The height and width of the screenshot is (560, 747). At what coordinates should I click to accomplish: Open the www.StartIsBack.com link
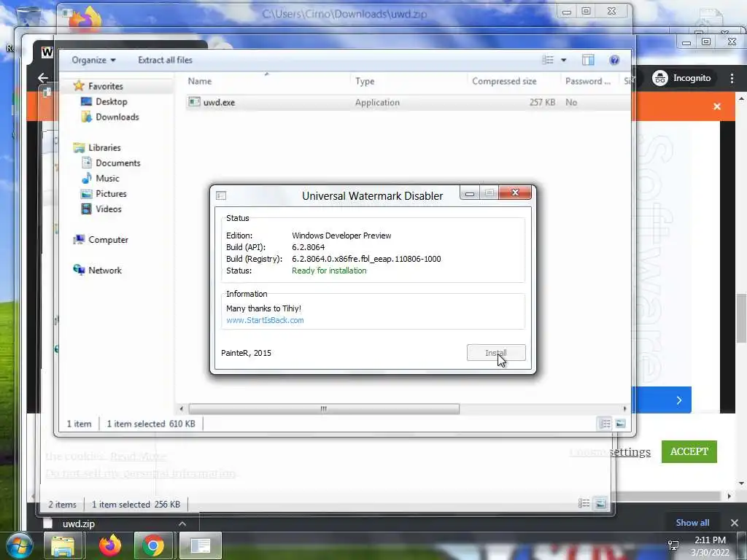coord(265,320)
